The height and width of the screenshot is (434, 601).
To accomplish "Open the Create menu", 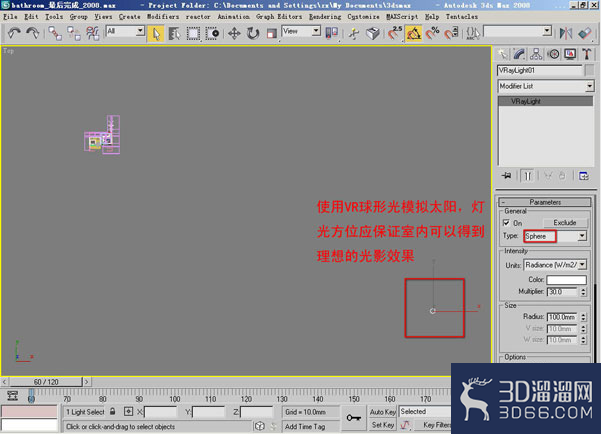I will point(130,17).
